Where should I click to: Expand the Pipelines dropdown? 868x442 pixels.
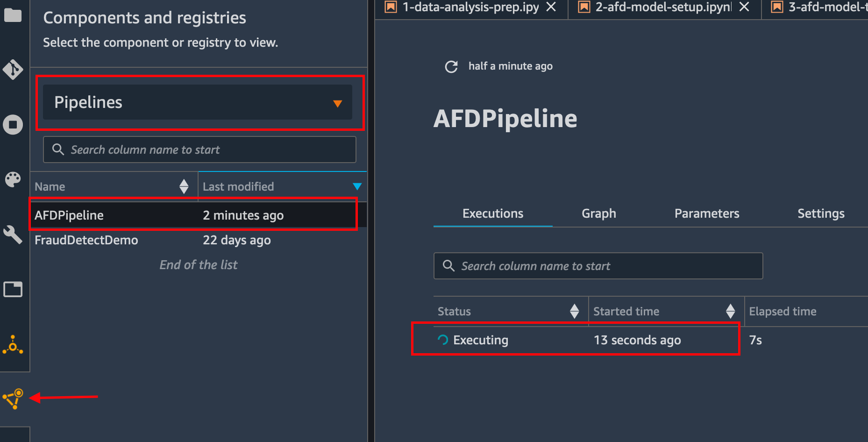point(198,102)
